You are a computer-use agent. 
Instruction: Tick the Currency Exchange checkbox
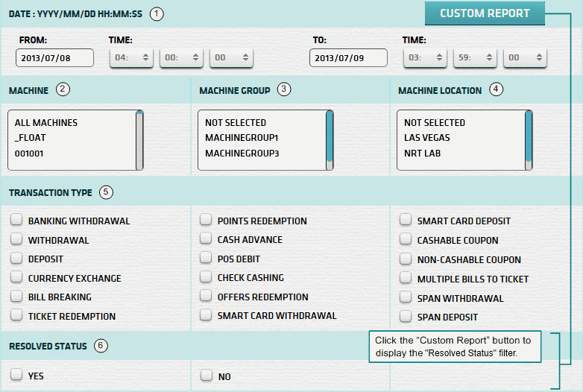[x=16, y=278]
